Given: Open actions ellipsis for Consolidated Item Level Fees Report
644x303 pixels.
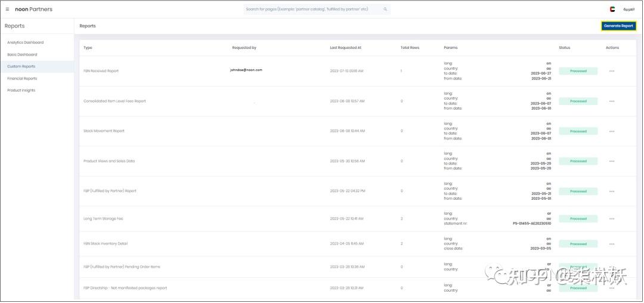Looking at the screenshot, I should [612, 101].
